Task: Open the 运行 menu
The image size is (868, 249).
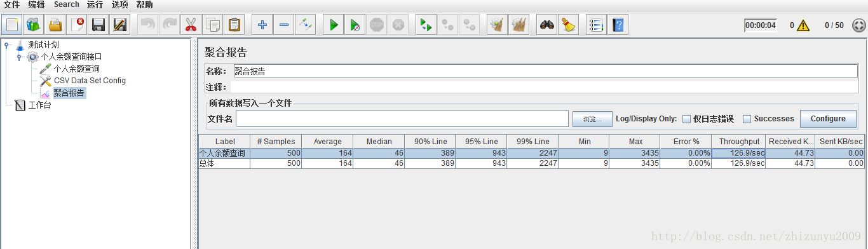Action: tap(95, 4)
